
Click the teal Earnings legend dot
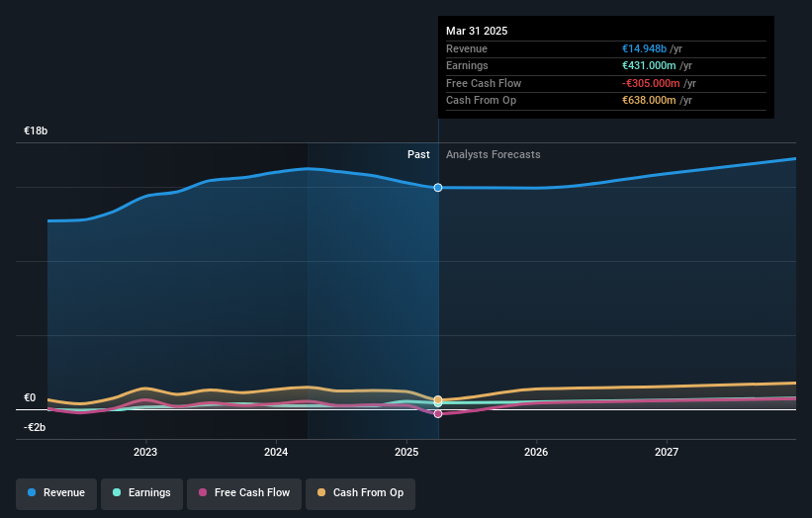117,492
